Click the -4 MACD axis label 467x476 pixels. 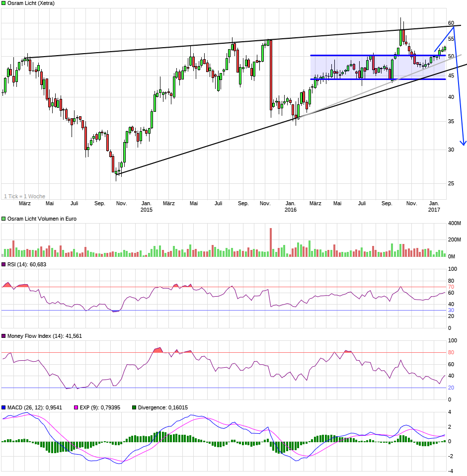pyautogui.click(x=450, y=471)
